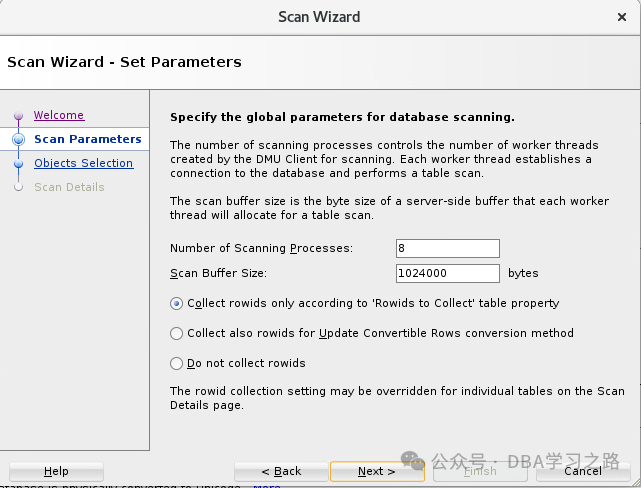Select 'Collect also rowids for Update Convertible Rows' option
This screenshot has height=488, width=641.
point(177,333)
